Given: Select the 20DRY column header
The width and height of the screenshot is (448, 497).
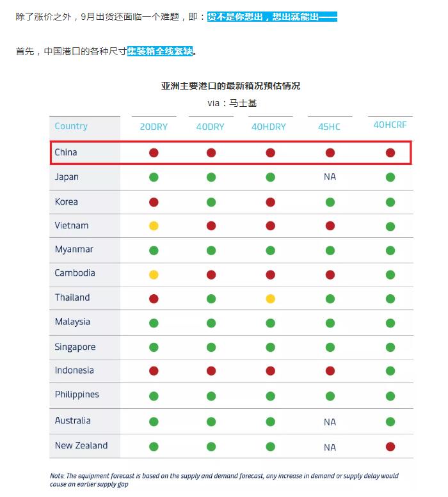Looking at the screenshot, I should [154, 127].
